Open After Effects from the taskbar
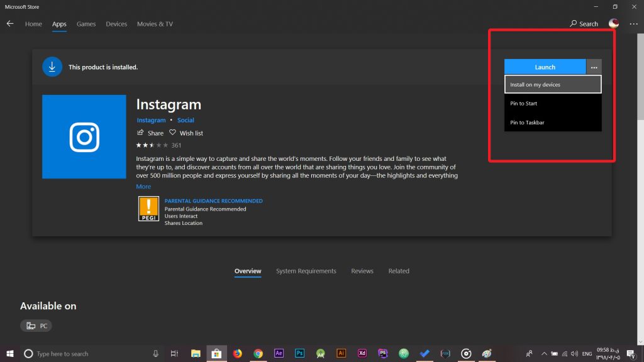Viewport: 644px width, 362px height. click(279, 354)
